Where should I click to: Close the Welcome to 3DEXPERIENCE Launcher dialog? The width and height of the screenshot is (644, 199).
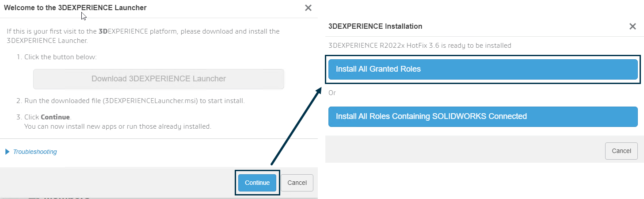308,8
